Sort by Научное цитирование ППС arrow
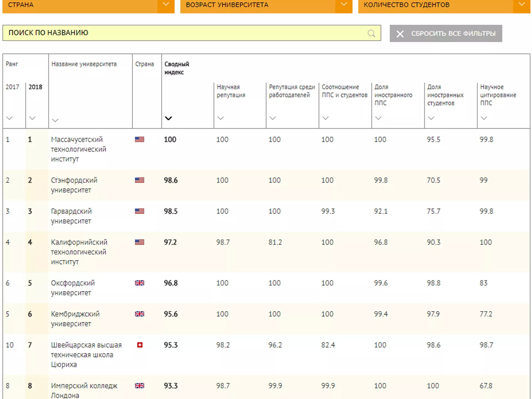 (x=484, y=118)
